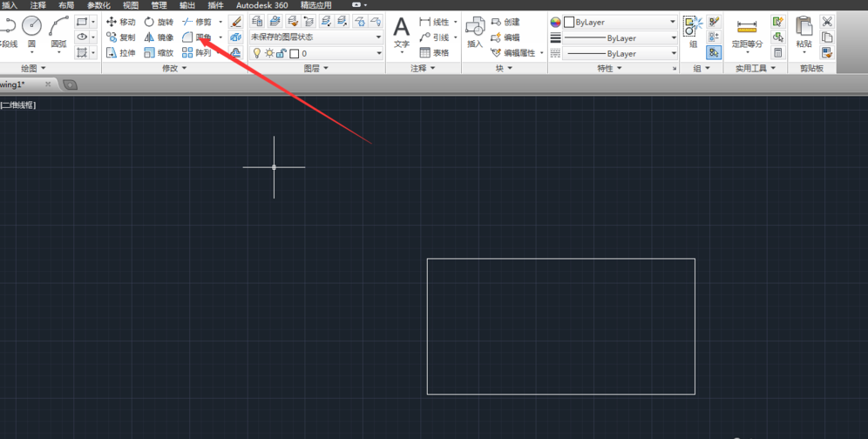Image resolution: width=868 pixels, height=439 pixels.
Task: Open the Properties (特性) panel dialog launcher arrow
Action: (x=675, y=69)
